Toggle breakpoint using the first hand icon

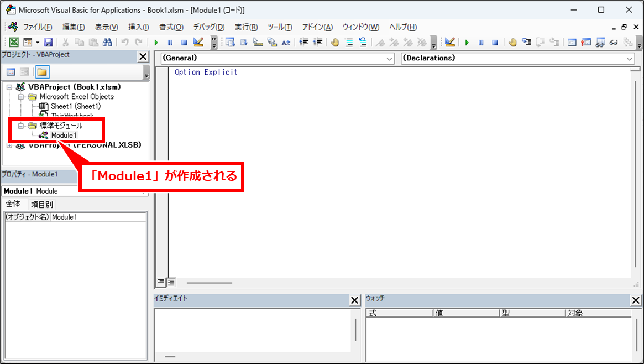334,42
